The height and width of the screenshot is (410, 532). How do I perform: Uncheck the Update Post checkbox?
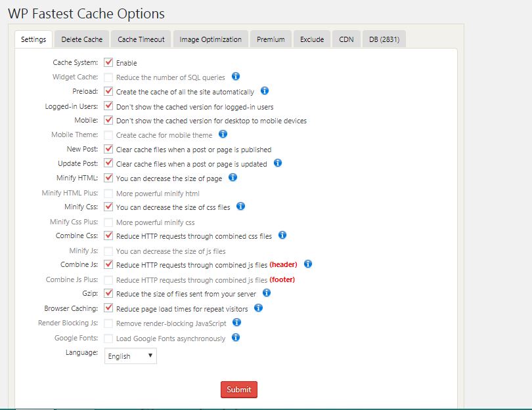pyautogui.click(x=108, y=163)
